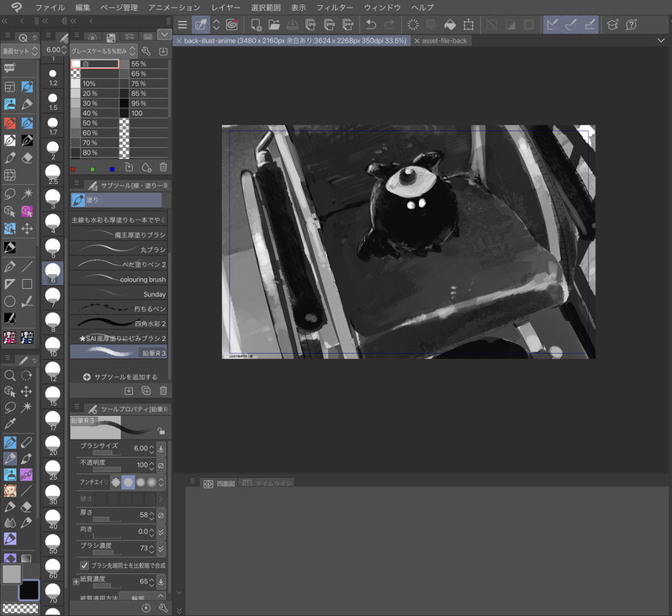Switch to the asset-file-back canvas tab
Viewport: 672px width, 616px height.
[x=444, y=40]
